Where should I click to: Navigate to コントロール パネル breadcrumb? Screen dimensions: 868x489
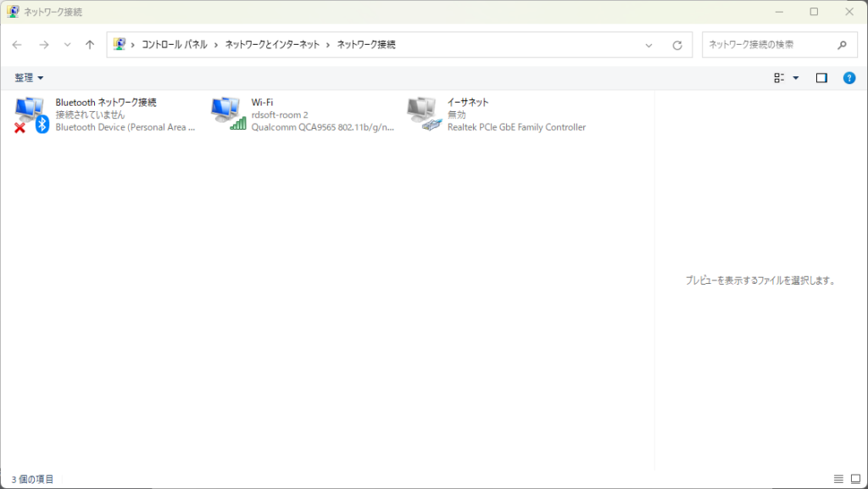(175, 45)
